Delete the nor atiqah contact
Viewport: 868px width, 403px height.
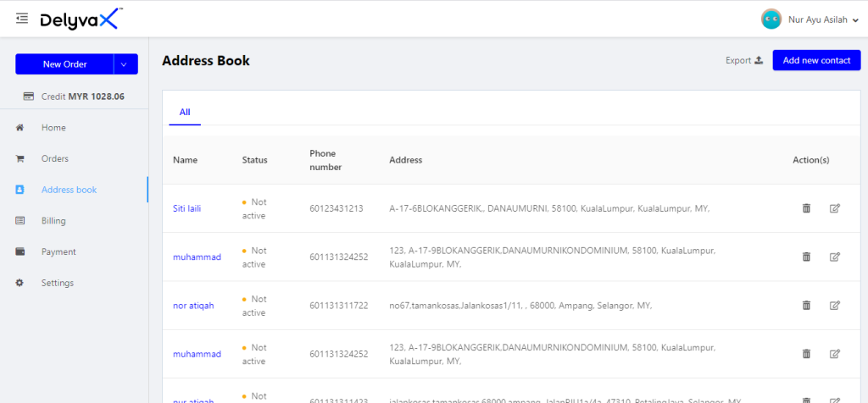click(807, 305)
